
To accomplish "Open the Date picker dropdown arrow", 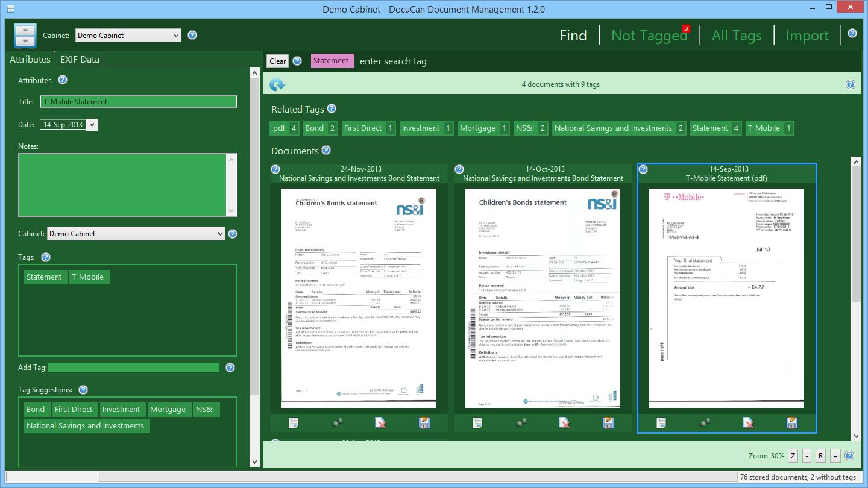I will tap(92, 125).
